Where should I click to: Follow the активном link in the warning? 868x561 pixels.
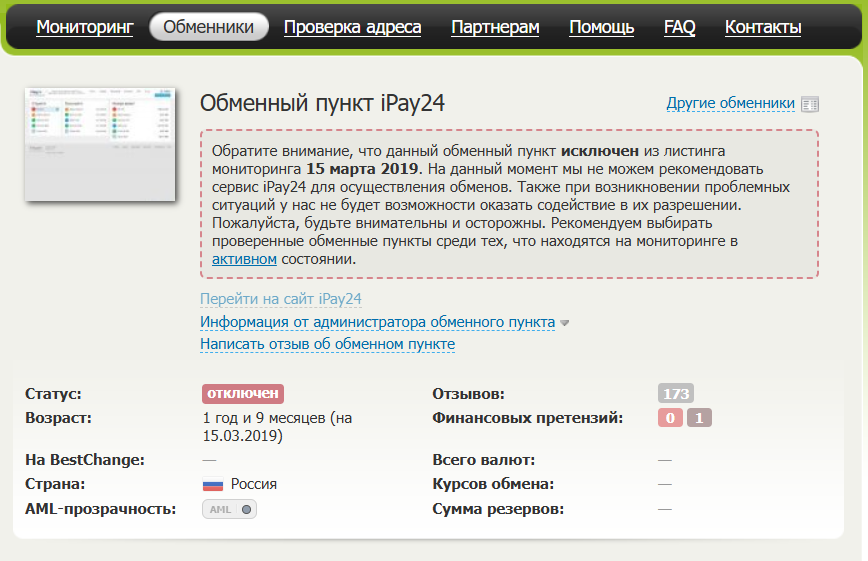click(244, 259)
